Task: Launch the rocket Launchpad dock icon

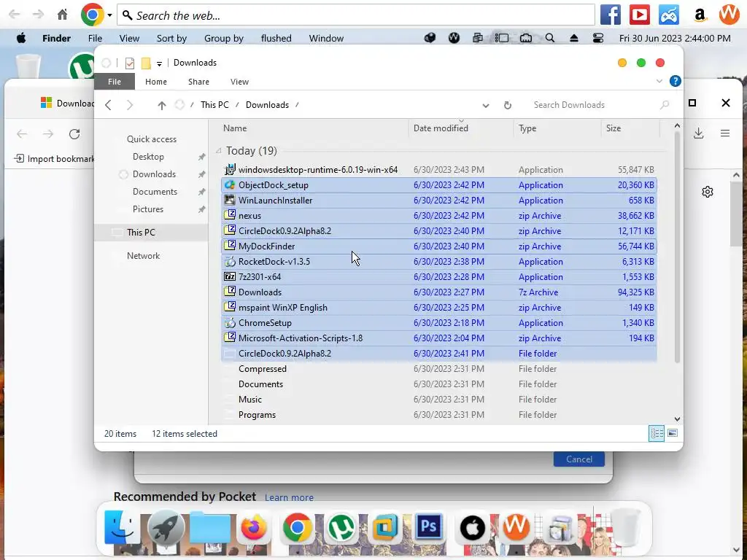Action: pyautogui.click(x=166, y=528)
